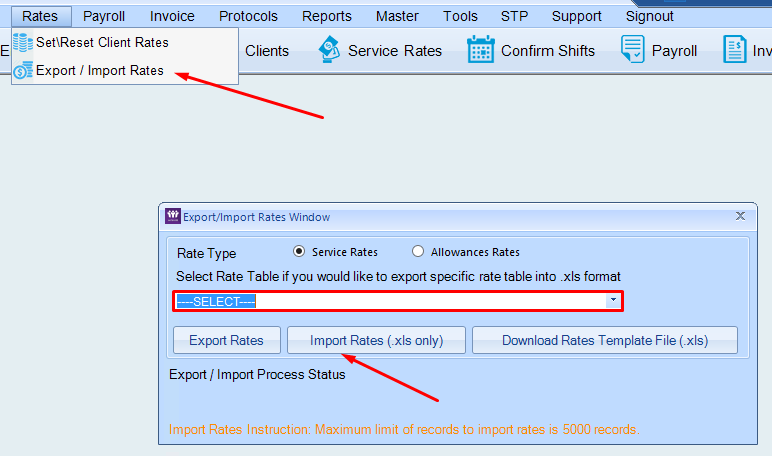Open Payroll label in the toolbar
The width and height of the screenshot is (772, 456).
pyautogui.click(x=675, y=51)
